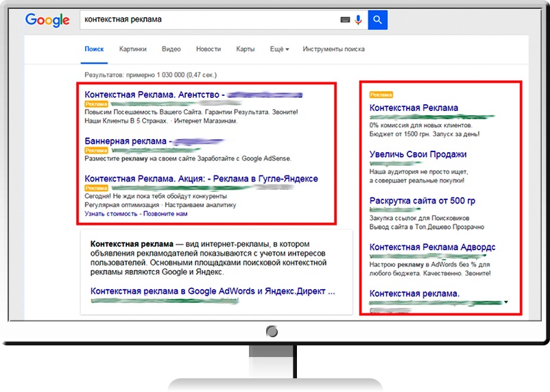Activate voice search microphone icon
Viewport: 550px width, 392px height.
tap(358, 20)
